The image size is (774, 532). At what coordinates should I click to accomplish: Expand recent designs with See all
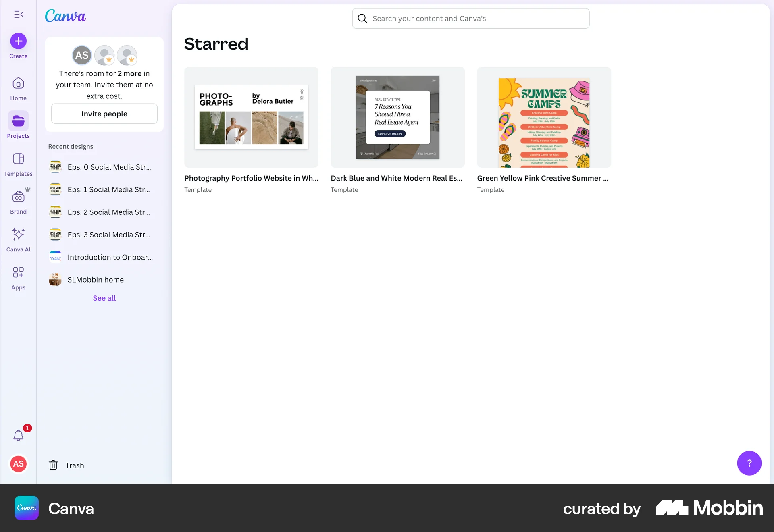[x=104, y=298]
